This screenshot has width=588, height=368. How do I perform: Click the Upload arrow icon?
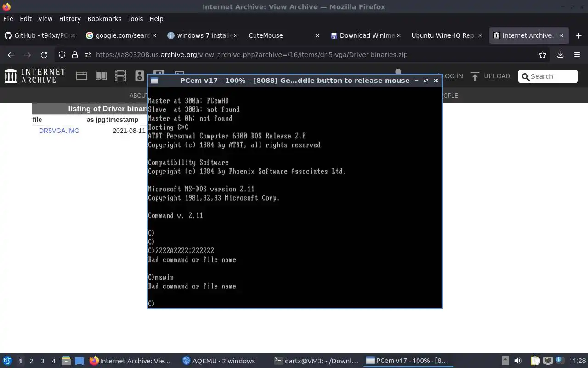coord(475,76)
